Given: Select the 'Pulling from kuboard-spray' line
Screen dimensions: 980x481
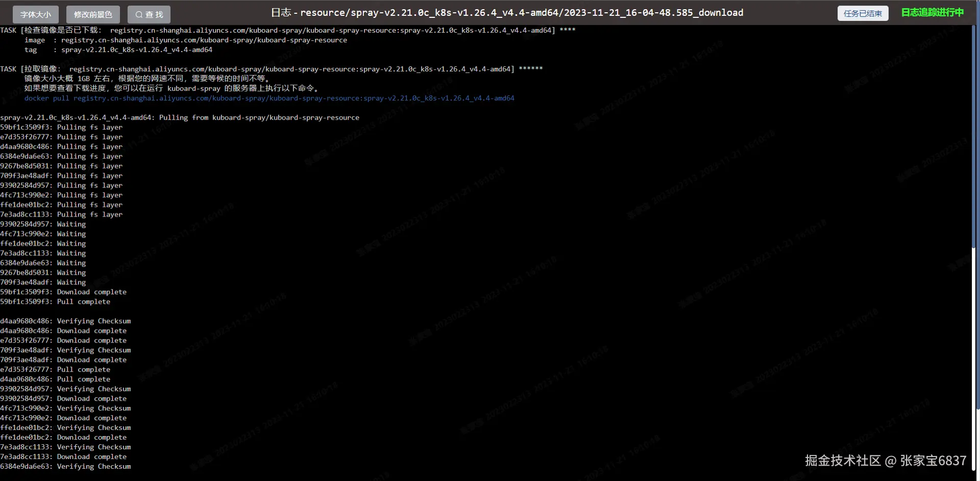Looking at the screenshot, I should pyautogui.click(x=180, y=117).
